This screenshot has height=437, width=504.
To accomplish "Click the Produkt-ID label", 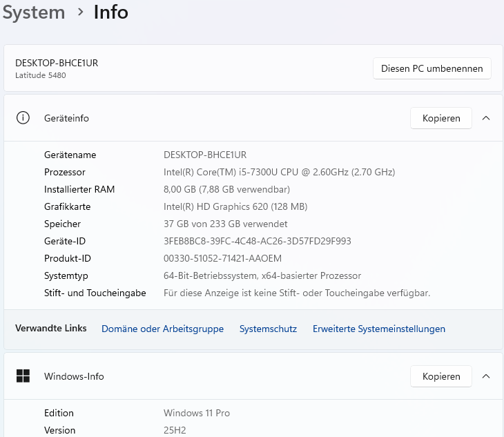I will point(68,258).
